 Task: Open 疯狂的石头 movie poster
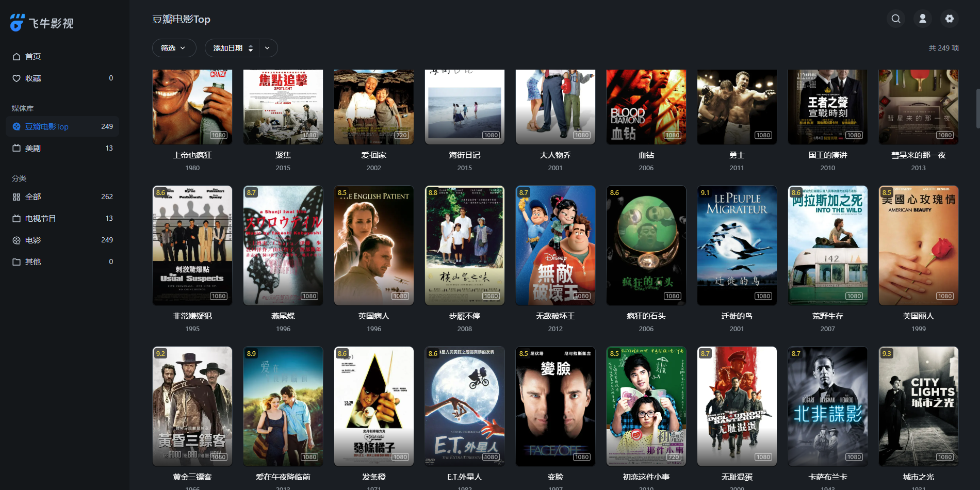[646, 246]
